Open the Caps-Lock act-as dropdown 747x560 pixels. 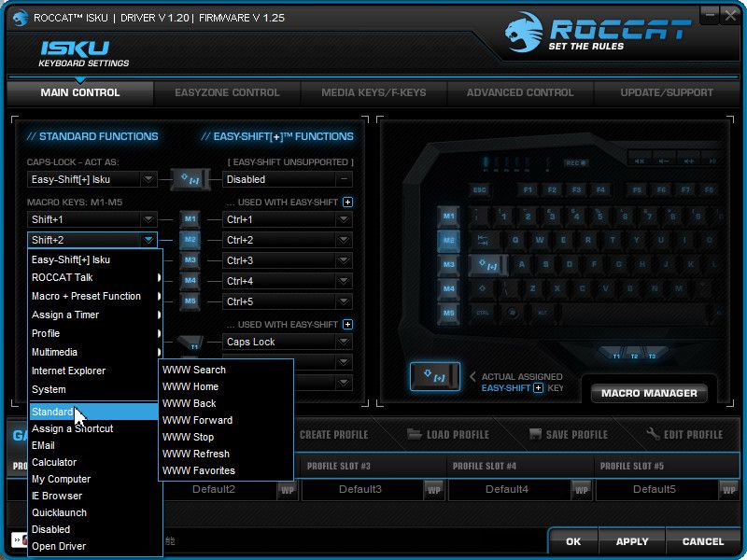(92, 179)
